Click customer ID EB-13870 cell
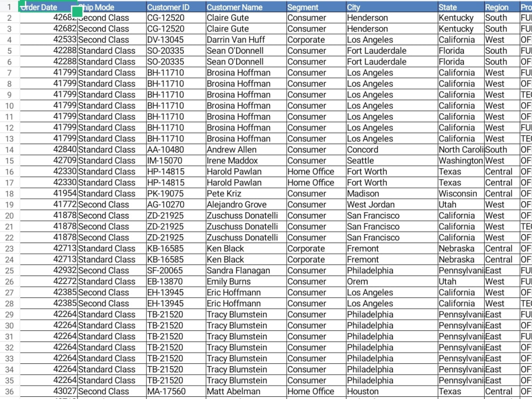Viewport: 532px width, 399px height. coord(176,281)
